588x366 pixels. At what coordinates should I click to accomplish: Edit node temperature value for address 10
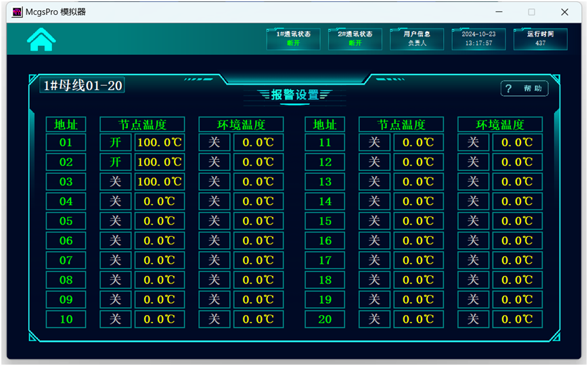(160, 319)
